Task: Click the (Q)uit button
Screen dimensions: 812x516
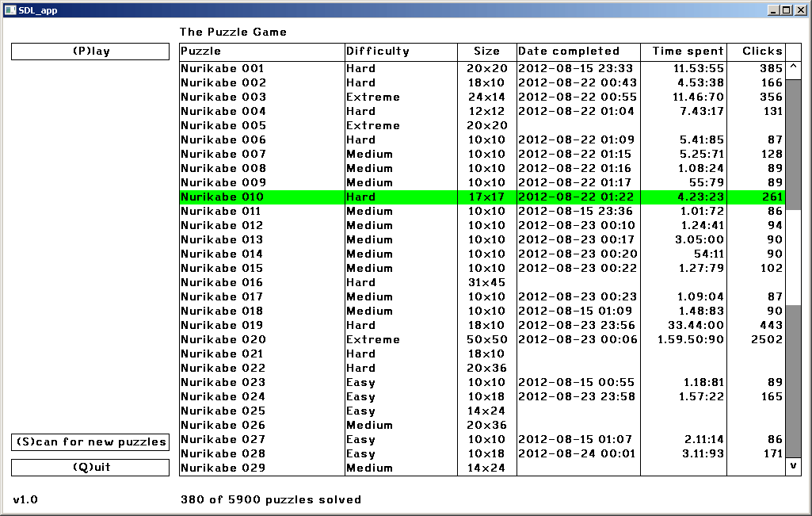Action: [x=90, y=468]
